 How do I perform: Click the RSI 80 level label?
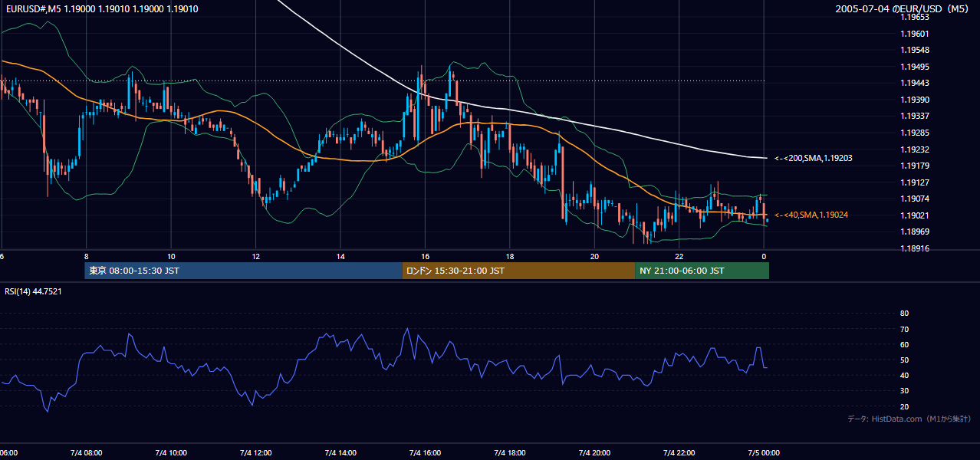[x=904, y=314]
